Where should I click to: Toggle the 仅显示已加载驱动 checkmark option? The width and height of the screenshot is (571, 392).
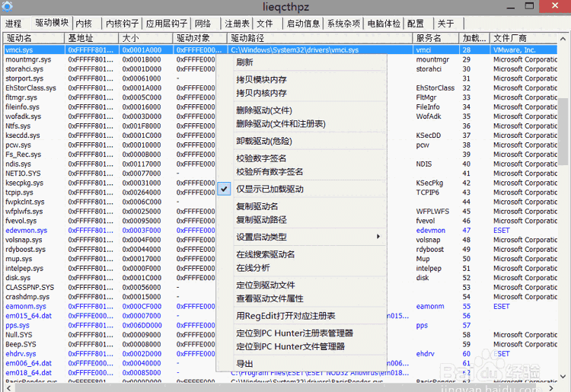270,189
